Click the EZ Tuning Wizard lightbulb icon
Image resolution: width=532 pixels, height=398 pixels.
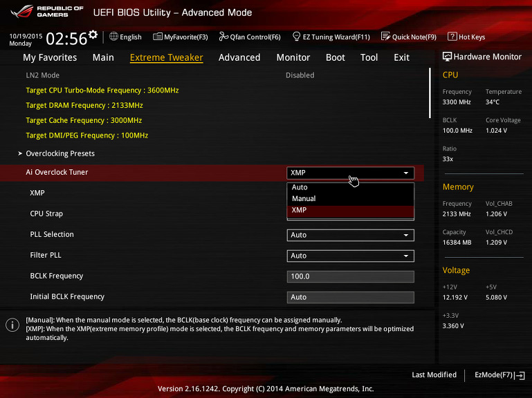tap(296, 36)
